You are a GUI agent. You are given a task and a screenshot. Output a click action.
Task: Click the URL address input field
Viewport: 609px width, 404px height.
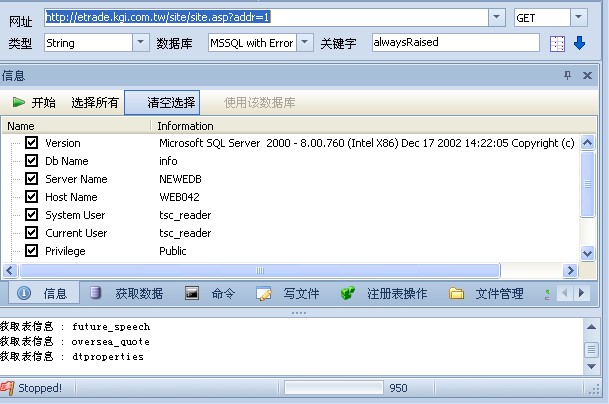tap(266, 17)
